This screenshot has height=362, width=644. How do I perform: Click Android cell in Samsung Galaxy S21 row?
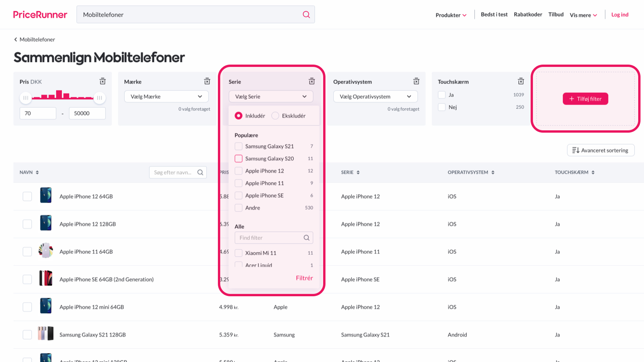pyautogui.click(x=457, y=335)
